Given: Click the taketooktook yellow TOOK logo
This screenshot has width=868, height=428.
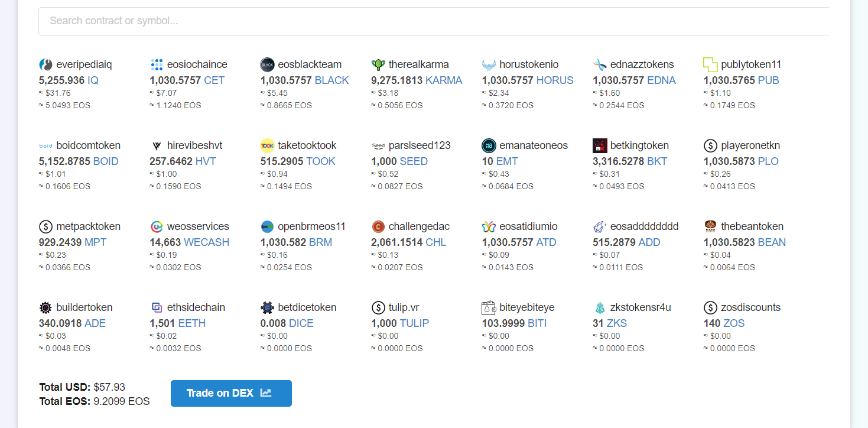Looking at the screenshot, I should click(267, 145).
